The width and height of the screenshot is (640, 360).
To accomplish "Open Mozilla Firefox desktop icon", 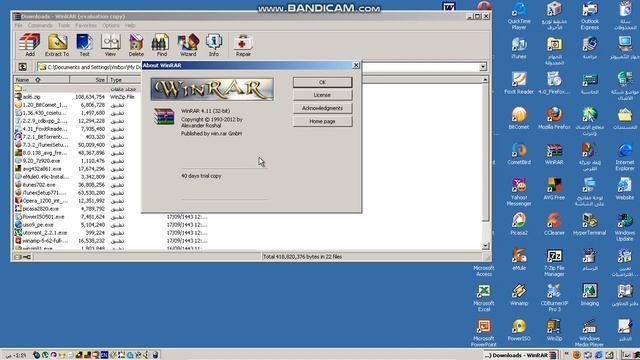I will 554,118.
